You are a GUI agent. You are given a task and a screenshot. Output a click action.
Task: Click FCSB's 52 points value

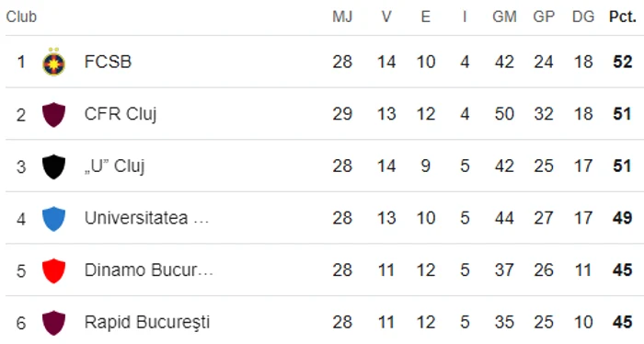tap(623, 62)
